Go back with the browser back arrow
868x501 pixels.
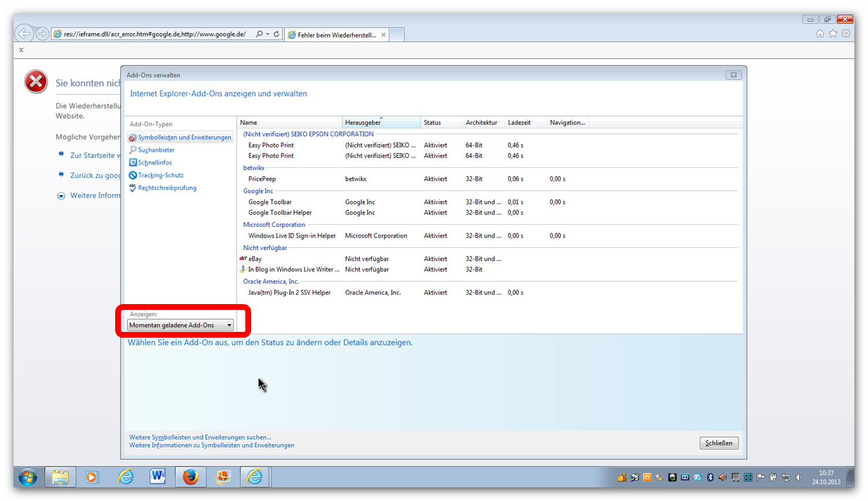point(24,34)
